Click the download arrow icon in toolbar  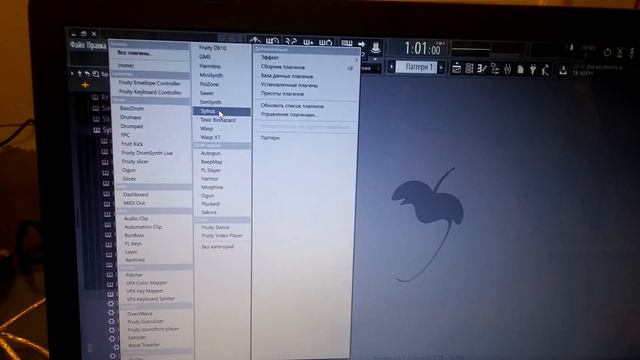coord(563,70)
